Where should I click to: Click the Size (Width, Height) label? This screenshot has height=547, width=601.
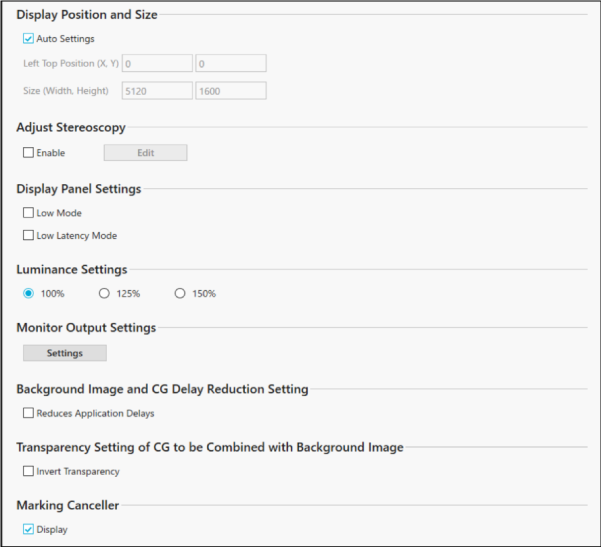(66, 91)
